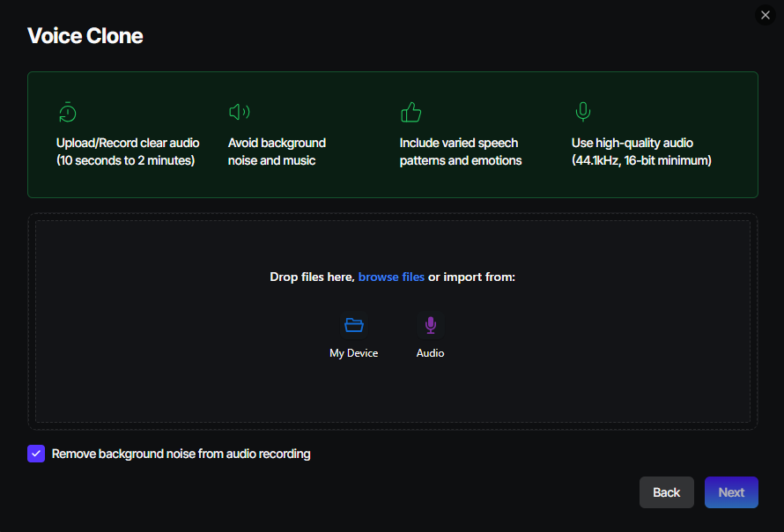Click the Voice Clone heading
Image resolution: width=784 pixels, height=532 pixels.
(85, 36)
